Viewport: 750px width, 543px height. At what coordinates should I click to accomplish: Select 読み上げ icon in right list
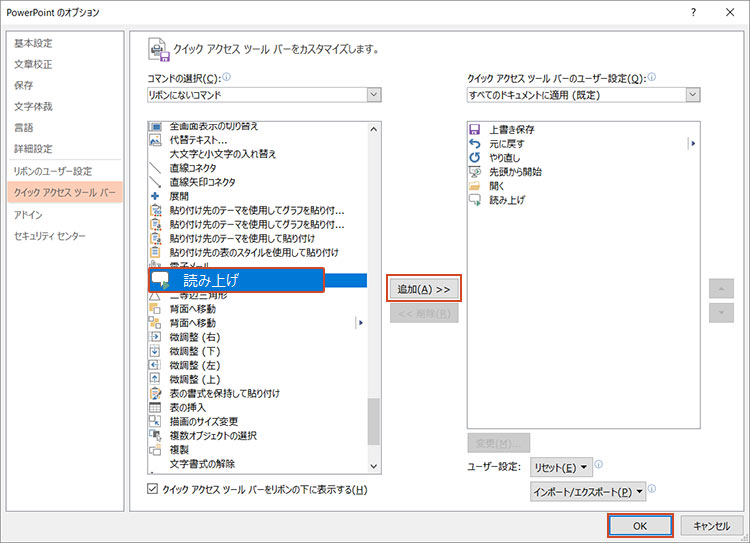(475, 200)
